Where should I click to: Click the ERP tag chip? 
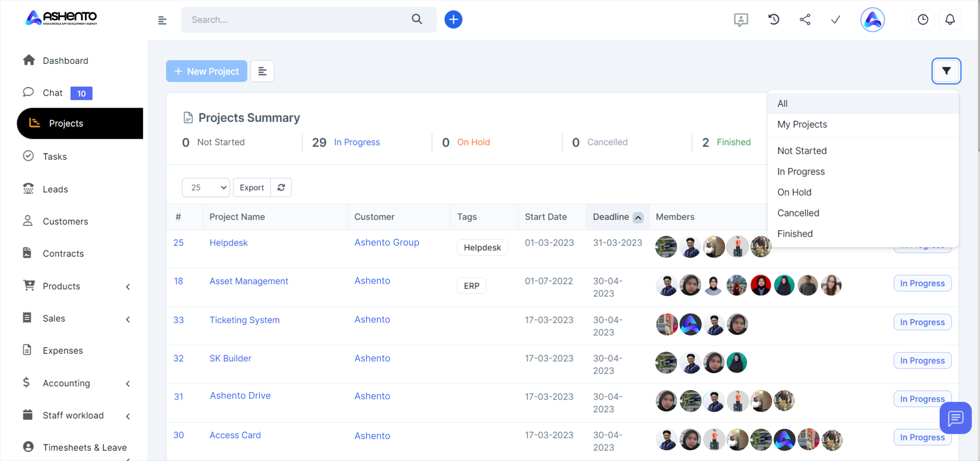click(x=471, y=286)
